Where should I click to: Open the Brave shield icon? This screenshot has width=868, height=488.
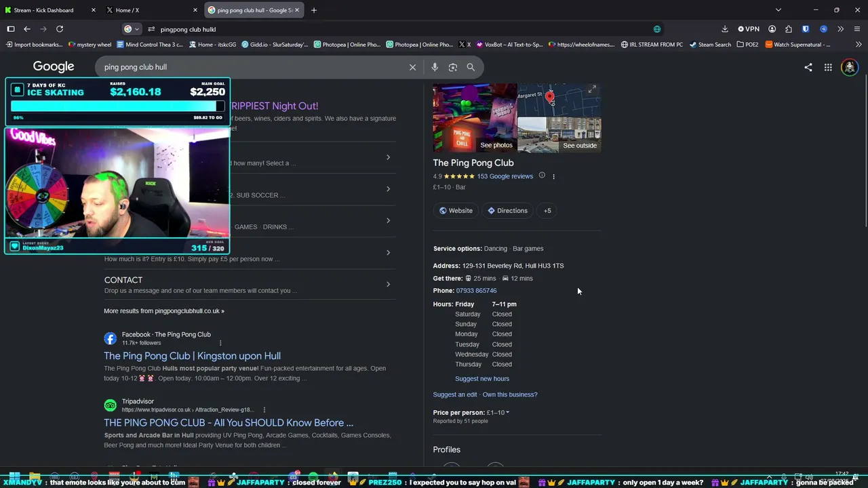[806, 29]
